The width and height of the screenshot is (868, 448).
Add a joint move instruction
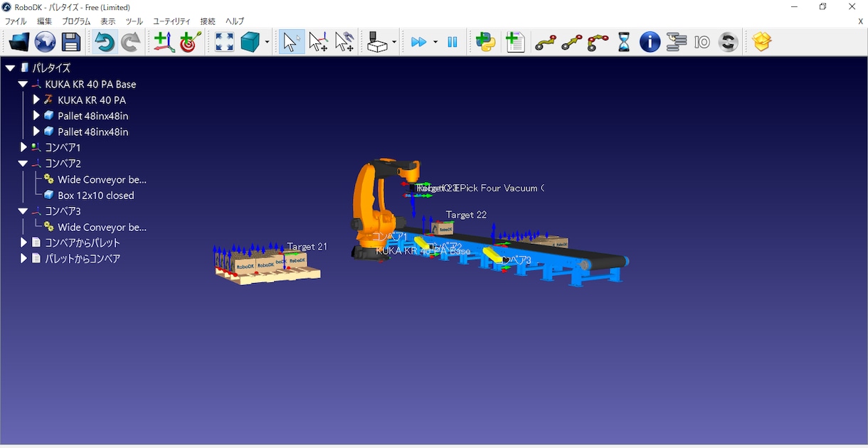coord(546,43)
